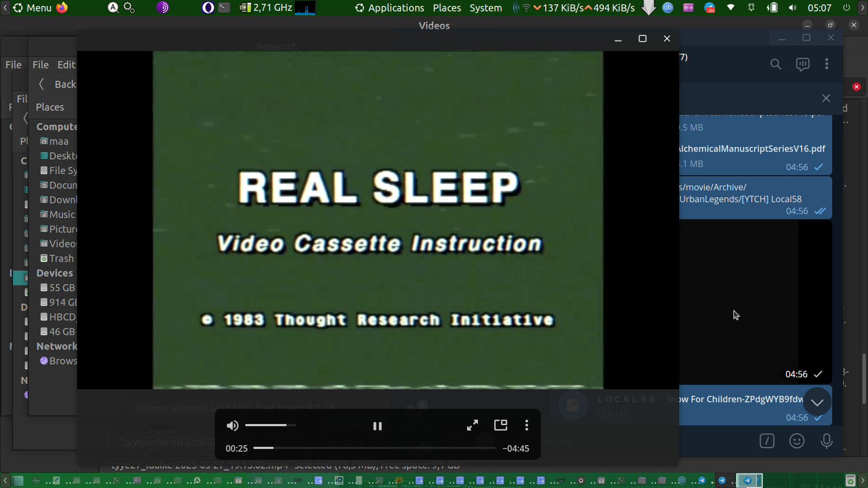Open the Telegram chat comments icon
This screenshot has height=488, width=868.
[x=802, y=65]
